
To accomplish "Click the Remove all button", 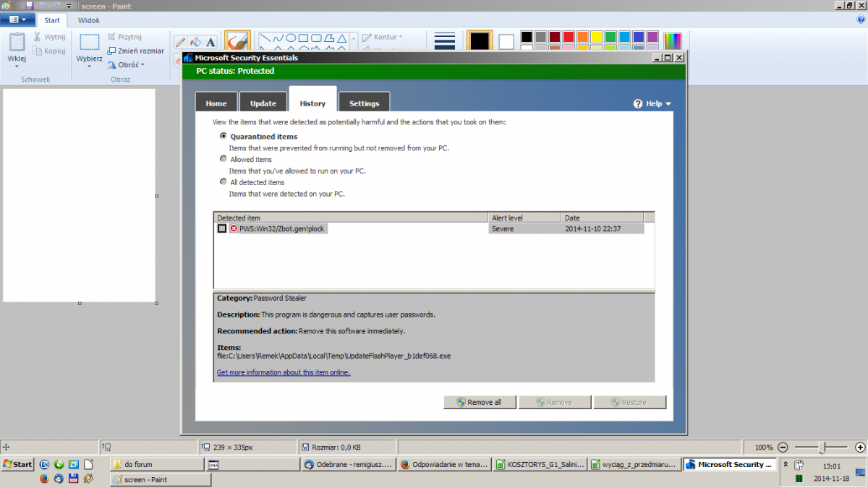I will coord(479,402).
